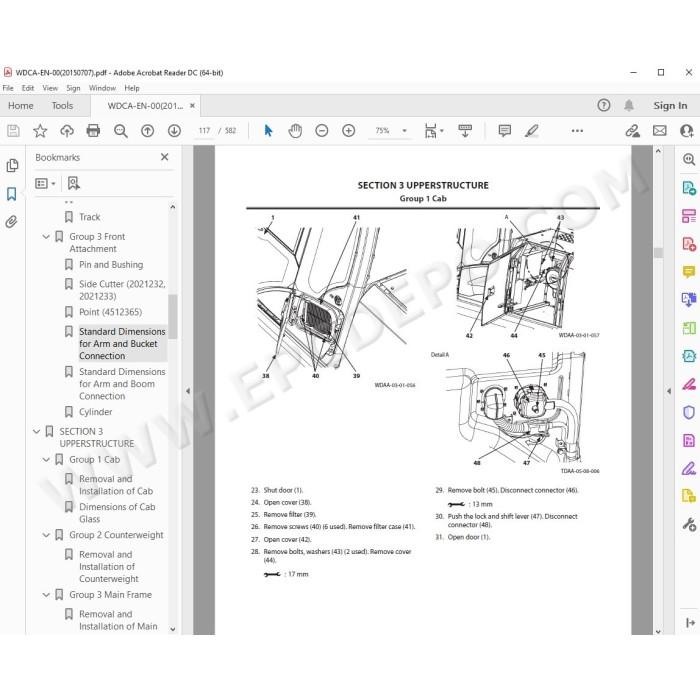Select the highlight pen tool
Image resolution: width=700 pixels, height=700 pixels.
(532, 131)
